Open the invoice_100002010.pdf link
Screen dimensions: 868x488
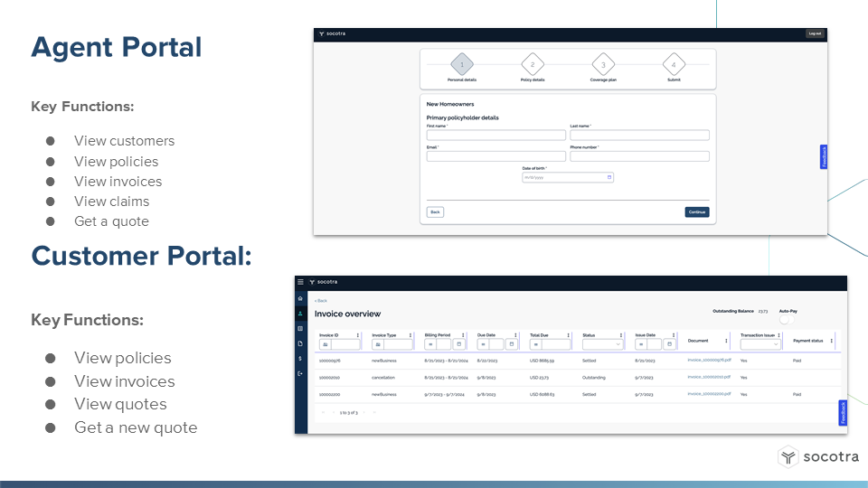[709, 378]
